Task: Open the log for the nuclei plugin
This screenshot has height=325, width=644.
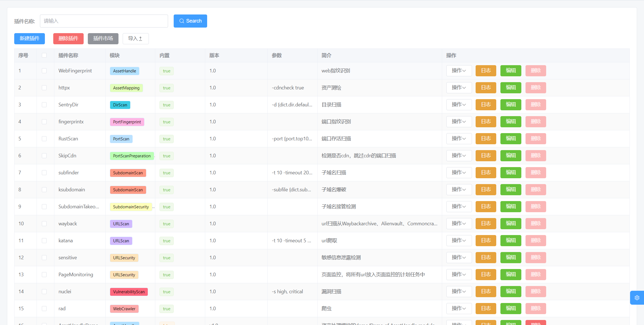Action: pos(486,292)
